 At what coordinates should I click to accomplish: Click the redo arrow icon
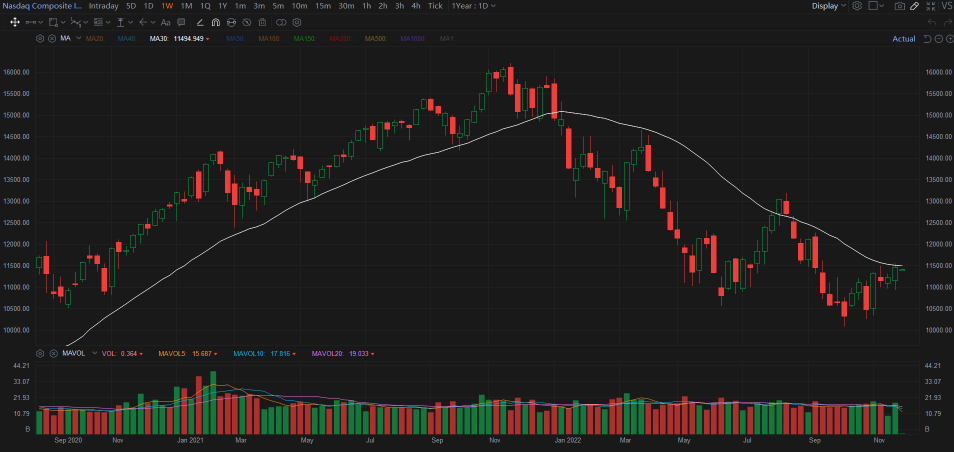pos(947,23)
